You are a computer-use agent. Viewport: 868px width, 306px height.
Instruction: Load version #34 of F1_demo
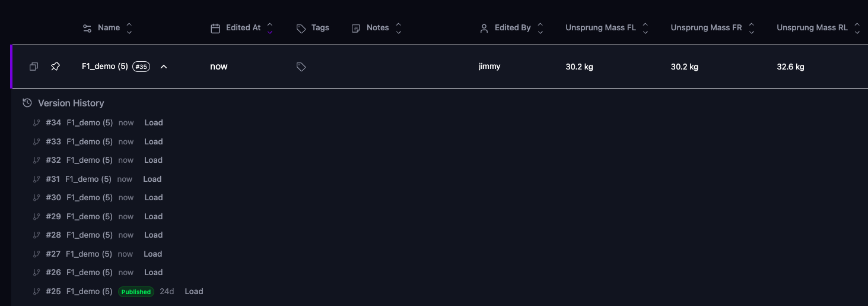[154, 123]
